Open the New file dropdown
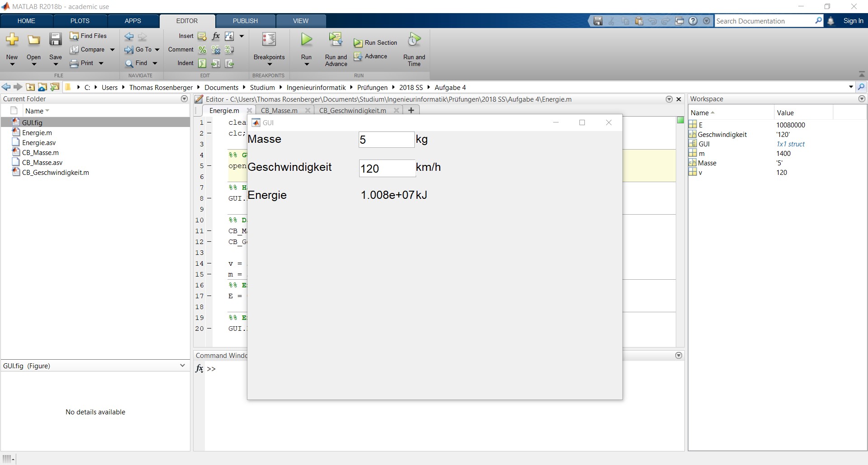This screenshot has height=465, width=868. [x=12, y=64]
